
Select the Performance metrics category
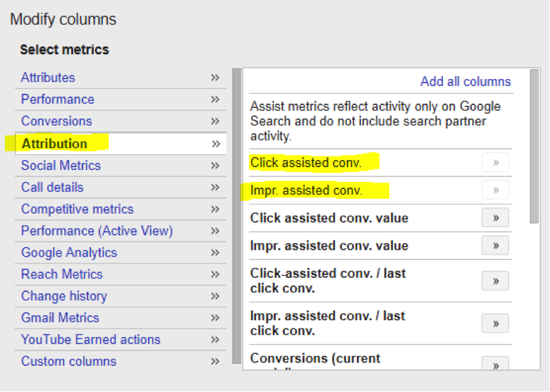pos(57,99)
